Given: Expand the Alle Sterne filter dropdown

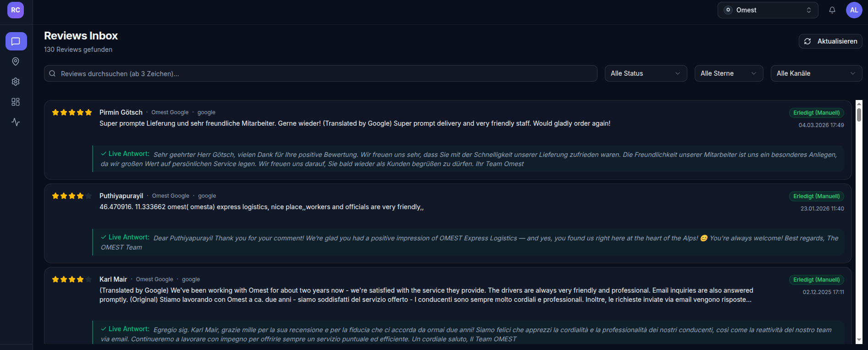Looking at the screenshot, I should coord(729,73).
